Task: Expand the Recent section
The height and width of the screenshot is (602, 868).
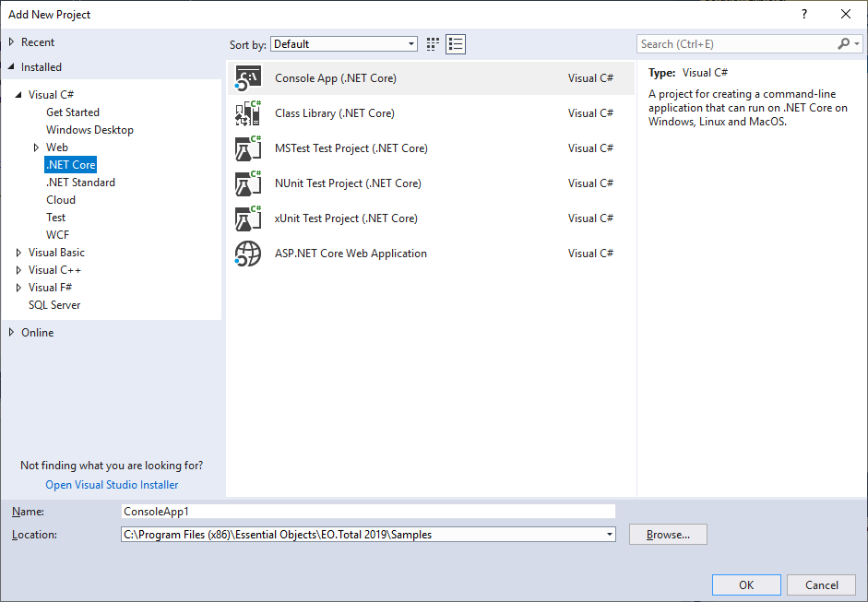Action: [x=11, y=42]
